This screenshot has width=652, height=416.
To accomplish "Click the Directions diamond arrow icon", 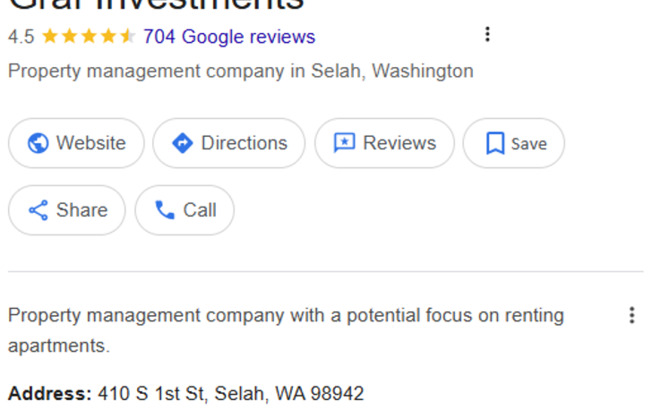I will (182, 143).
